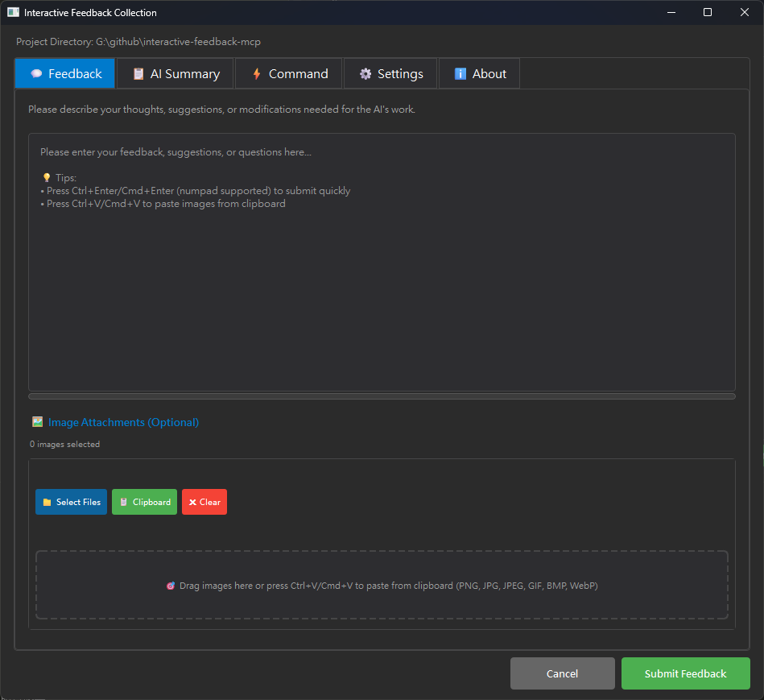Switch to the AI Summary tab
The image size is (764, 700).
pos(175,73)
